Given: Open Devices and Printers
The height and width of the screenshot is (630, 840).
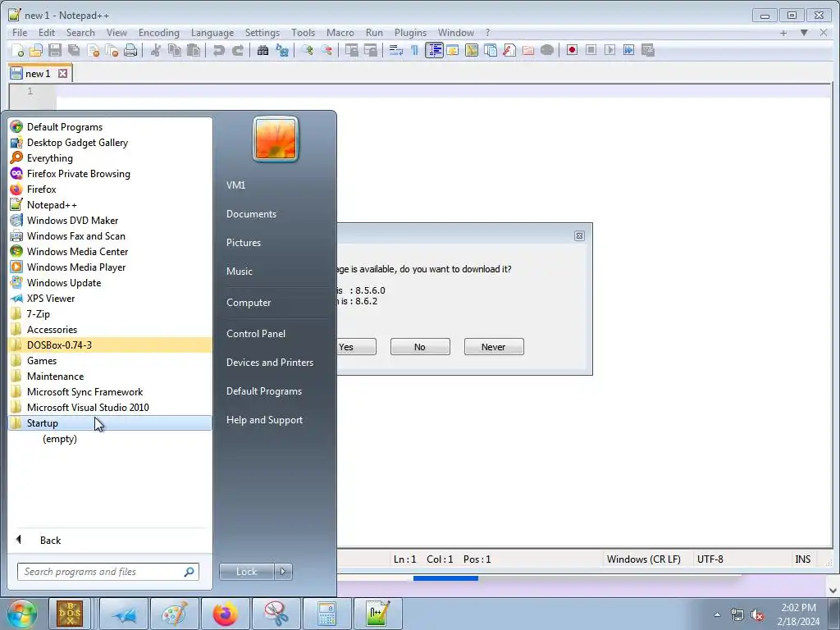Looking at the screenshot, I should pos(269,362).
